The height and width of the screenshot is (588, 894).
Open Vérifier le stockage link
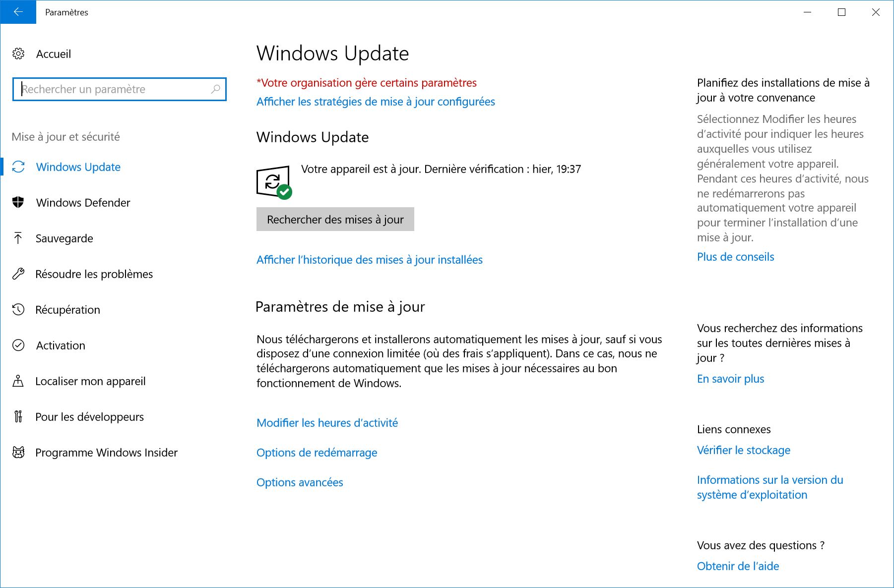743,450
